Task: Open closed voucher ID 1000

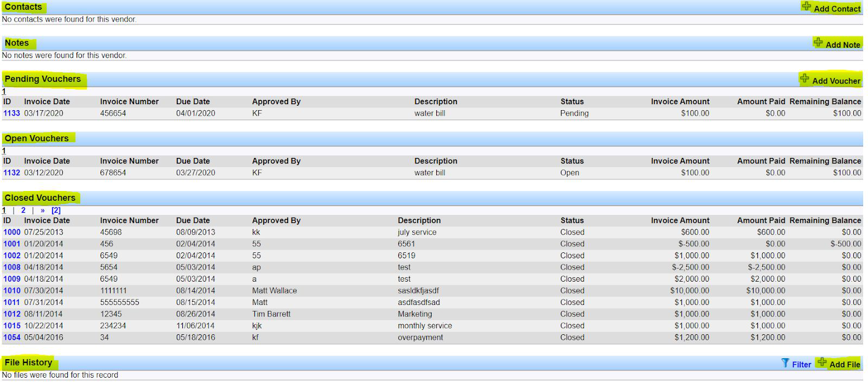Action: coord(11,232)
